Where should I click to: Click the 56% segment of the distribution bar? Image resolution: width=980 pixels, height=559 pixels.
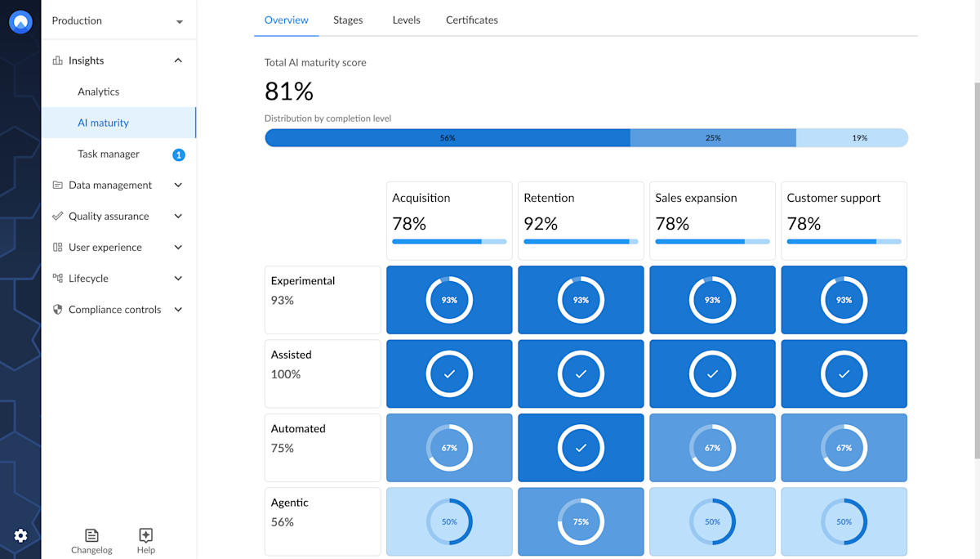tap(447, 137)
